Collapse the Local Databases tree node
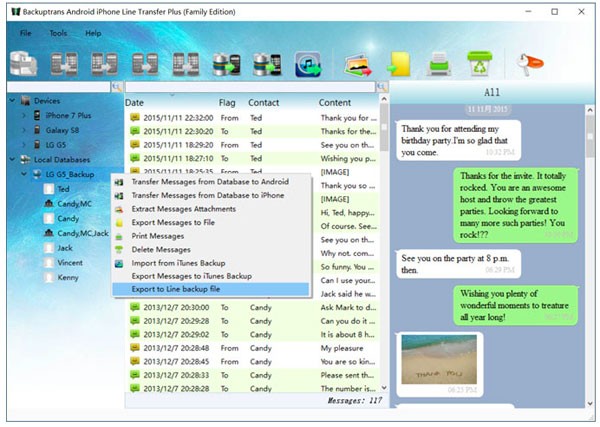600x427 pixels. click(10, 159)
